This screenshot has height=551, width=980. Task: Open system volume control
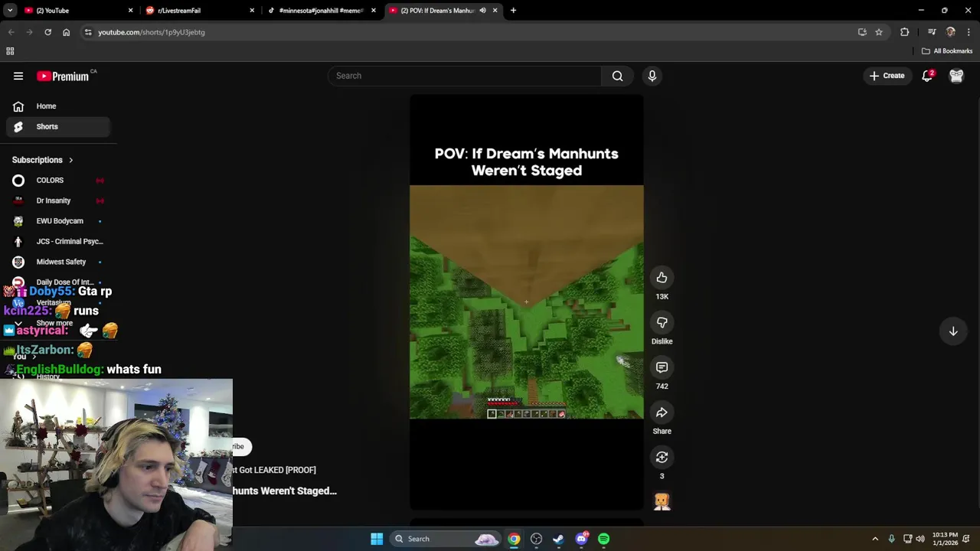tap(920, 539)
